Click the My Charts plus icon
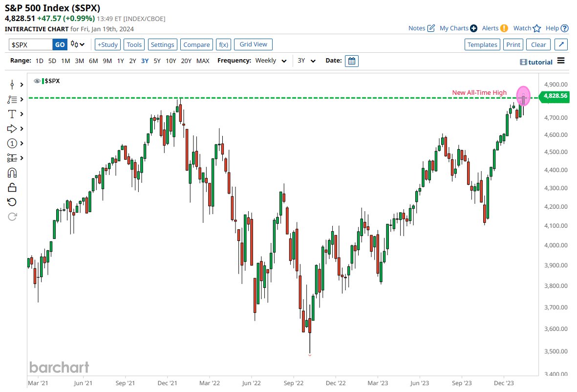The image size is (577, 392). (x=473, y=28)
